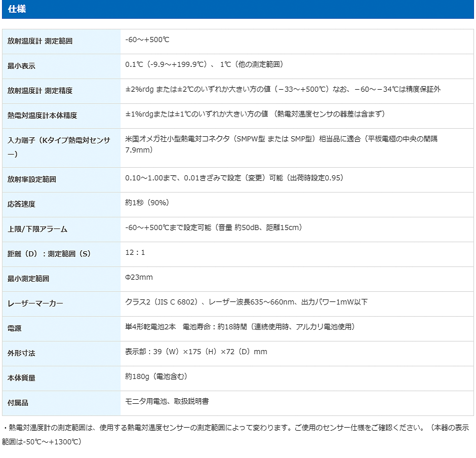Select the レーザーマーカー row label
Viewport: 476px width, 458px height.
click(35, 303)
